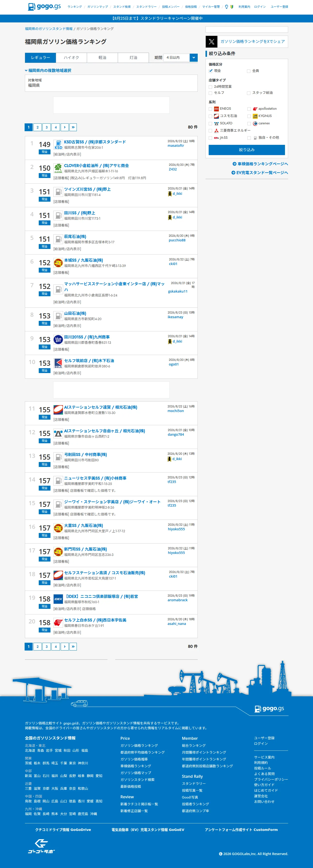Switch to the 軽油 tab
This screenshot has height=868, width=313.
[x=102, y=58]
